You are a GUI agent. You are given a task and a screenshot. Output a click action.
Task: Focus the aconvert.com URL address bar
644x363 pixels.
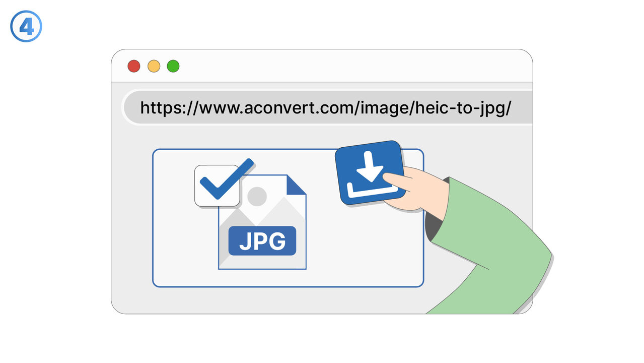[327, 107]
